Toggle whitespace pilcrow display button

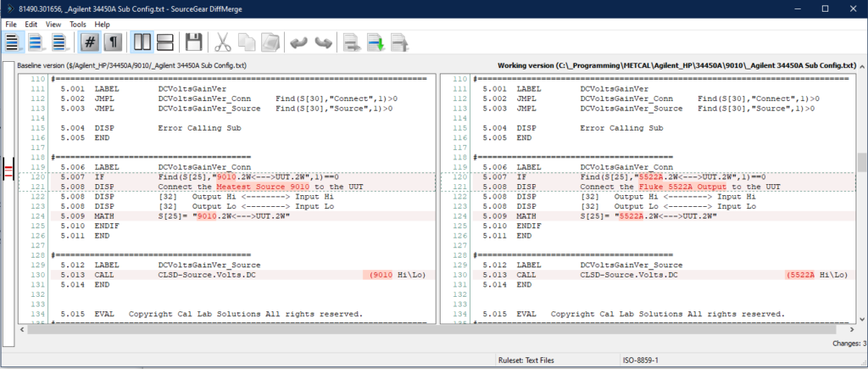pyautogui.click(x=113, y=42)
